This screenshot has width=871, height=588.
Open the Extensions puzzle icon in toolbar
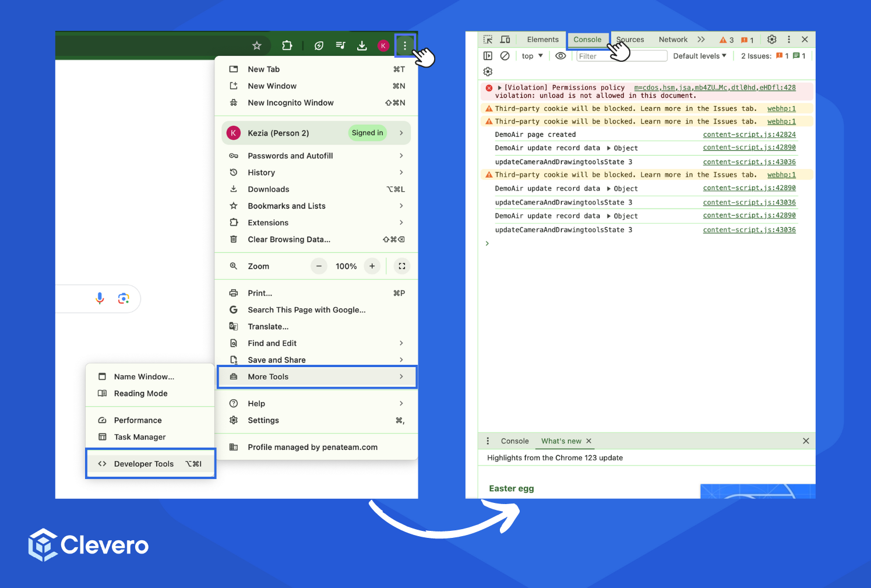click(x=287, y=45)
